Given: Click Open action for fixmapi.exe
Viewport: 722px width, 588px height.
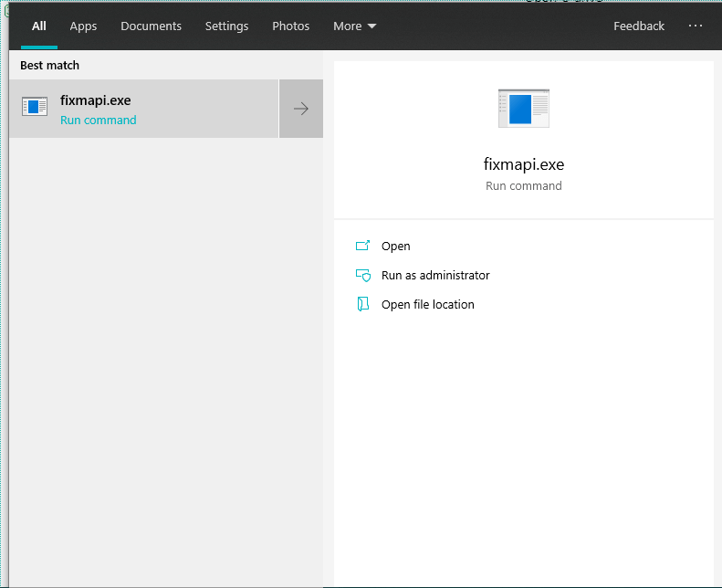Looking at the screenshot, I should 395,247.
